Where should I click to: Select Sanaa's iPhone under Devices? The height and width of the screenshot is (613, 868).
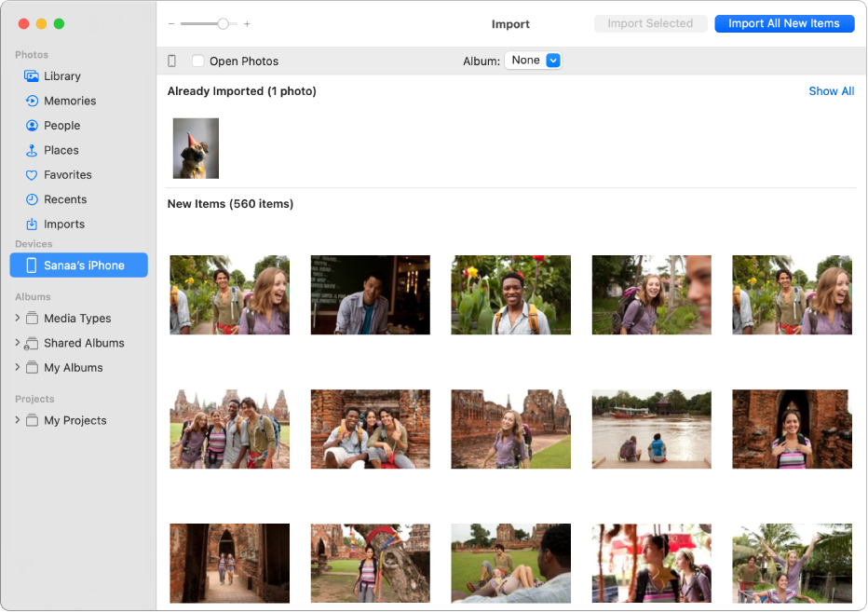tap(78, 265)
